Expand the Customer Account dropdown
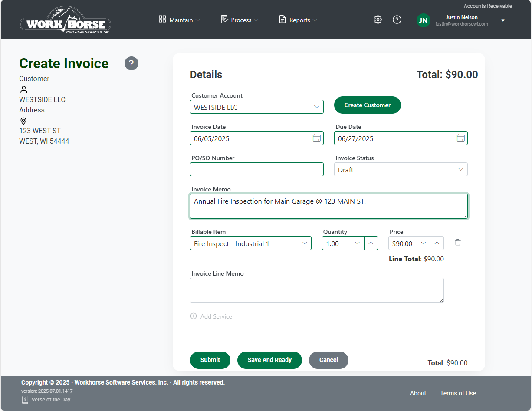 tap(316, 107)
